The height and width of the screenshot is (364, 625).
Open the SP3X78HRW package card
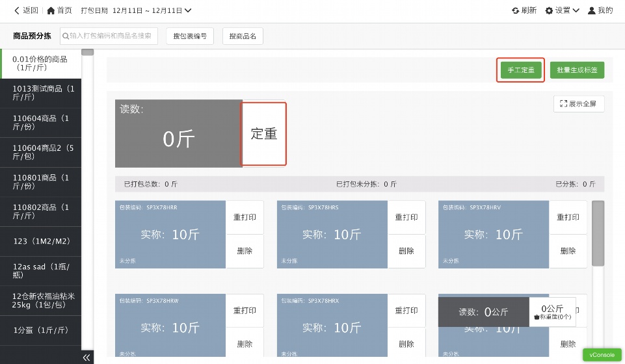pos(170,326)
